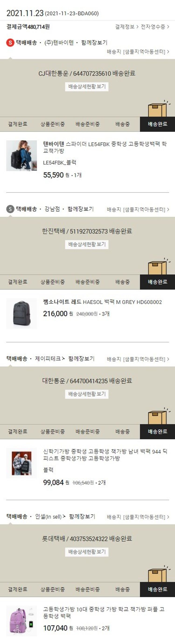Viewport: 175px width, 644px height.
Task: Click the red S badge beside (주)텐바이텐
Action: click(10, 42)
